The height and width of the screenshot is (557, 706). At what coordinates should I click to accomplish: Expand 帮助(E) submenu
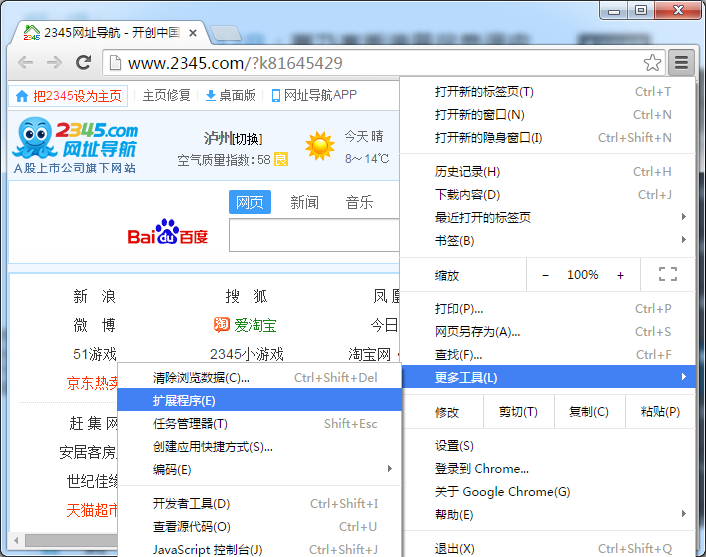pyautogui.click(x=548, y=515)
